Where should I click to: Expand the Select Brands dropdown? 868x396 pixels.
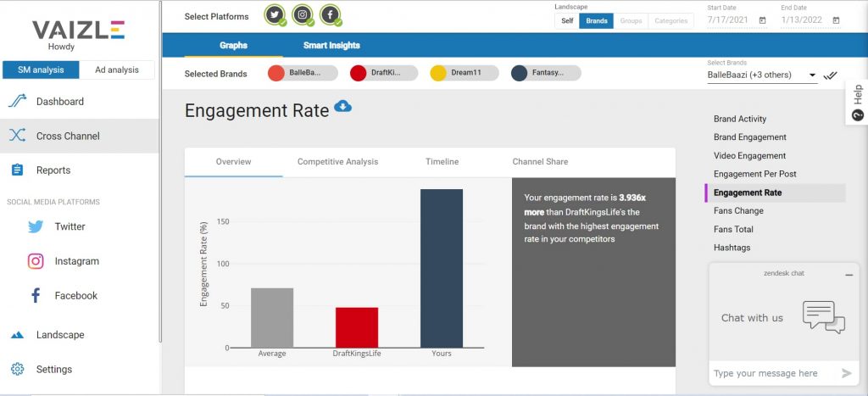pos(762,75)
